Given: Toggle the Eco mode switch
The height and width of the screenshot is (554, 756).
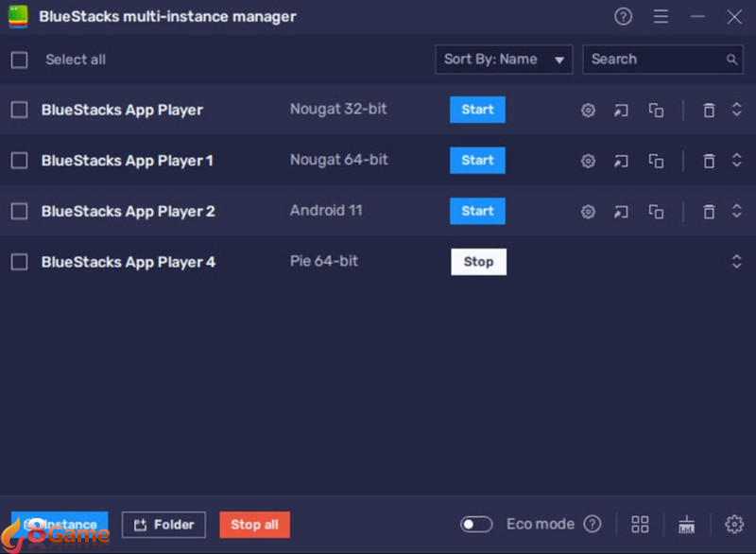Looking at the screenshot, I should (476, 524).
